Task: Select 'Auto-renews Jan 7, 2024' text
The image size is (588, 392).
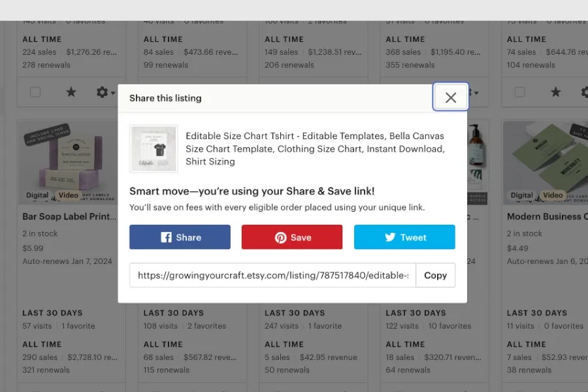Action: 67,261
